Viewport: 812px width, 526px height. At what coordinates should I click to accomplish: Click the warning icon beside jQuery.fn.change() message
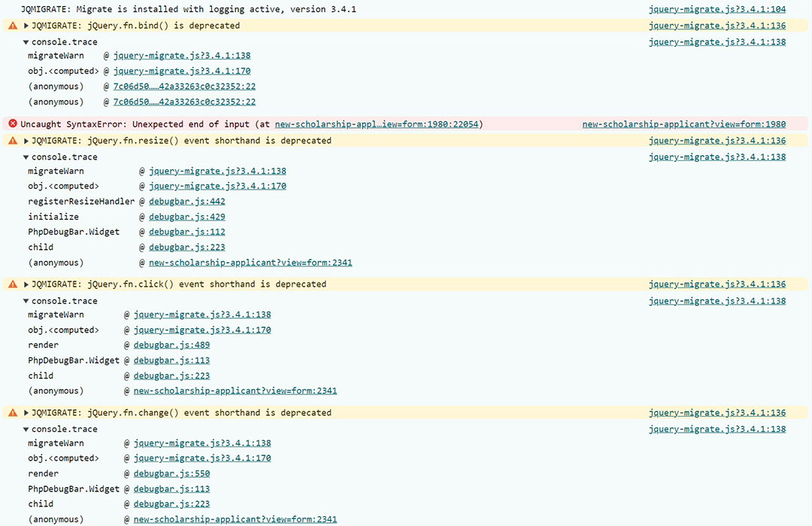(x=13, y=413)
